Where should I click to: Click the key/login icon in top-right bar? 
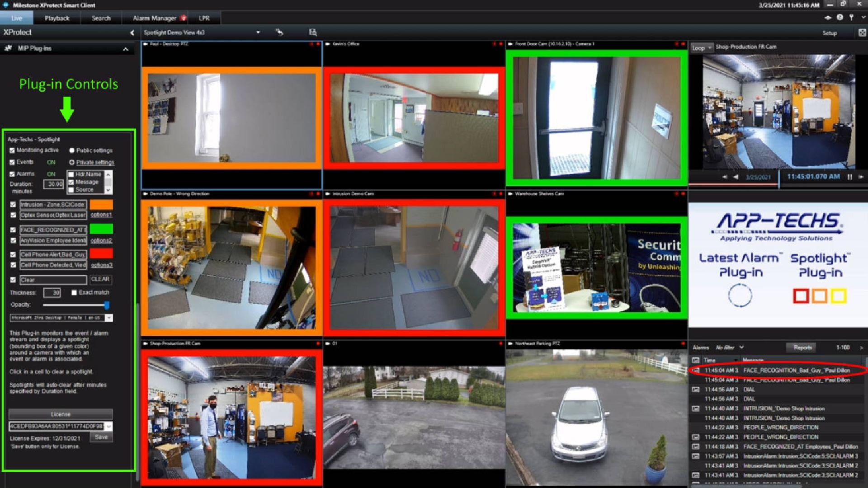point(851,17)
